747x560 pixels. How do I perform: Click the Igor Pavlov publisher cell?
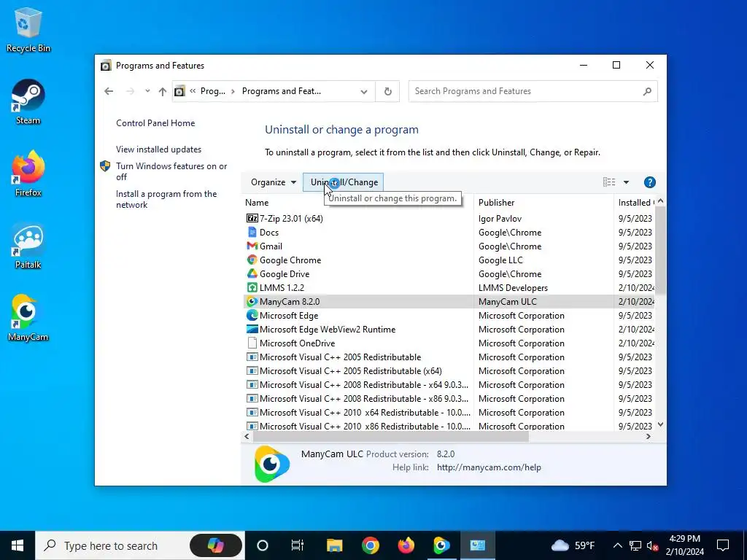coord(500,219)
